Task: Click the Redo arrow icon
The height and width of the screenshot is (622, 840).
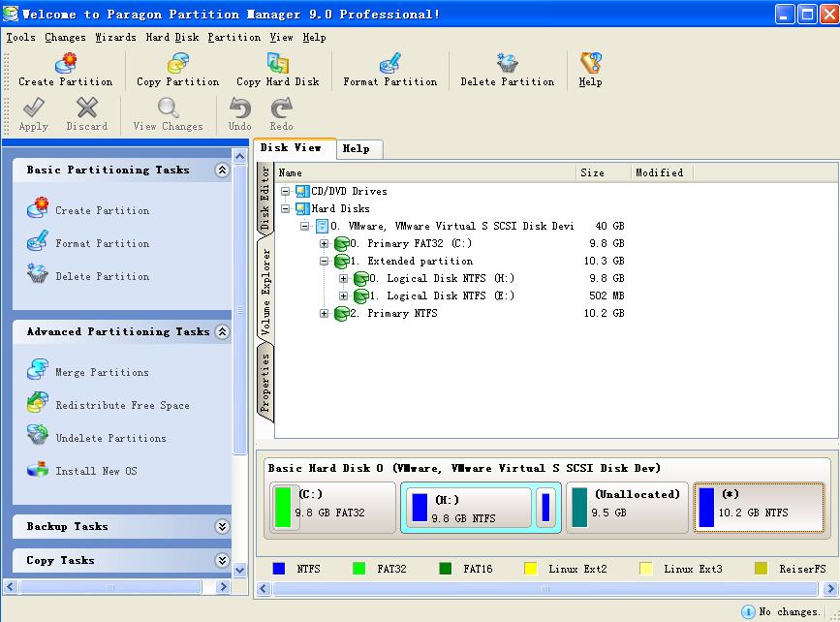Action: click(x=281, y=108)
